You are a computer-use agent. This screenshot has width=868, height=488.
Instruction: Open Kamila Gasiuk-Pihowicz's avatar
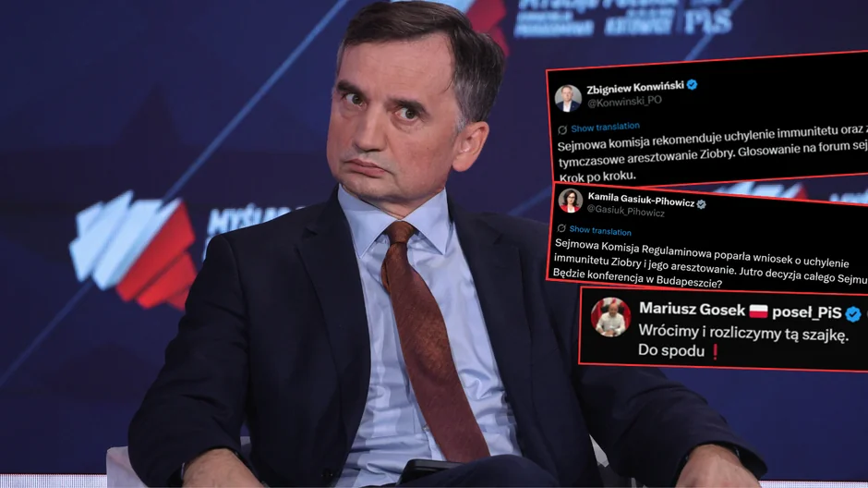pyautogui.click(x=570, y=201)
